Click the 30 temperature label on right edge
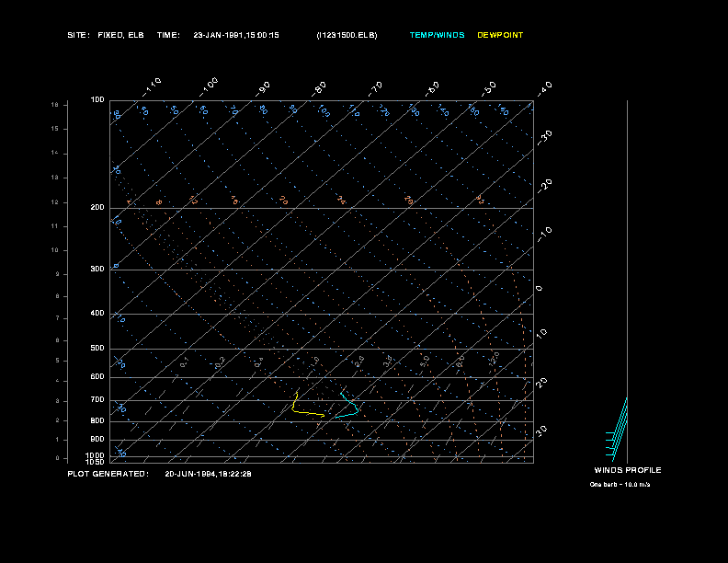The width and height of the screenshot is (728, 563). (x=541, y=431)
